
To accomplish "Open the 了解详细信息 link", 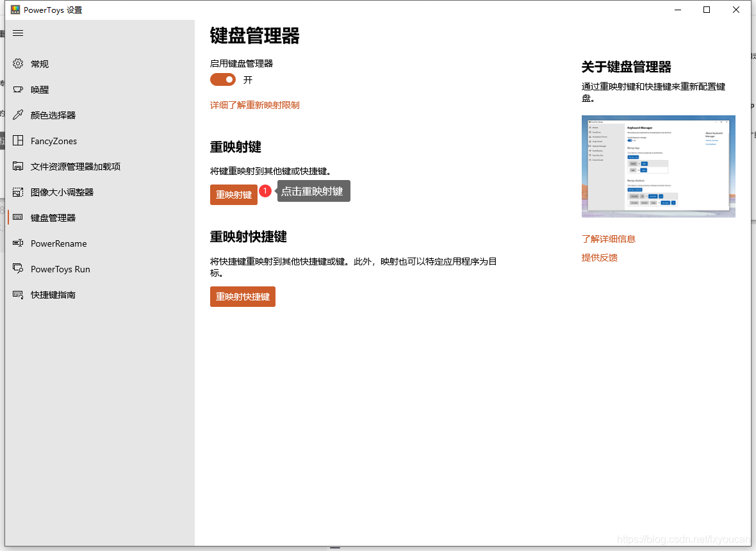I will 609,238.
